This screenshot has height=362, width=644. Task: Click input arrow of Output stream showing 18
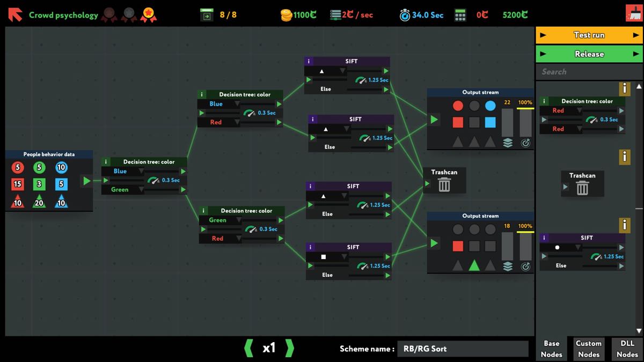[x=434, y=243]
